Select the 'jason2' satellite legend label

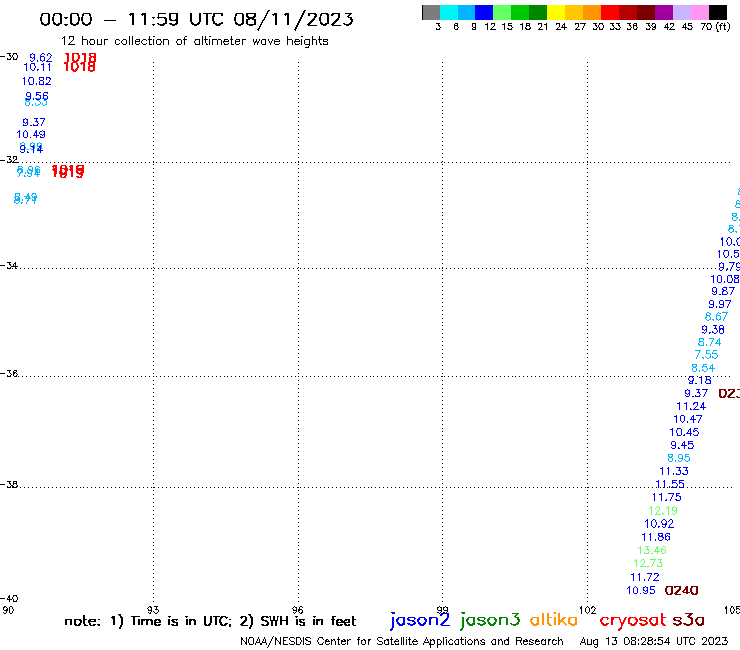click(420, 620)
